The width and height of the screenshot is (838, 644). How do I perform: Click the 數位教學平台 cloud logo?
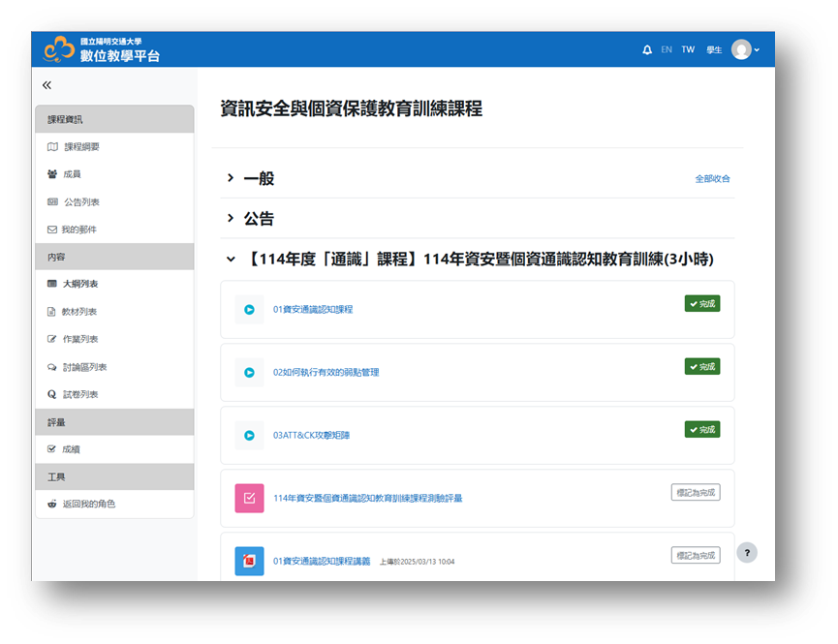click(59, 48)
